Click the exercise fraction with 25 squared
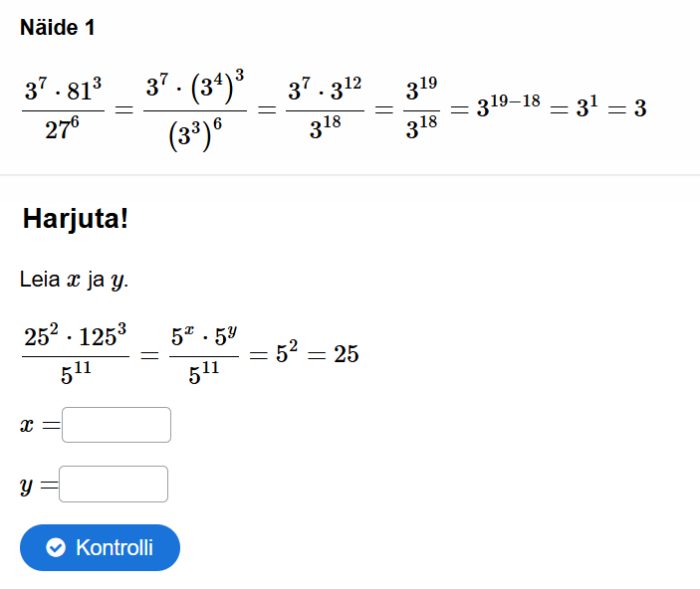This screenshot has height=589, width=700. point(76,354)
